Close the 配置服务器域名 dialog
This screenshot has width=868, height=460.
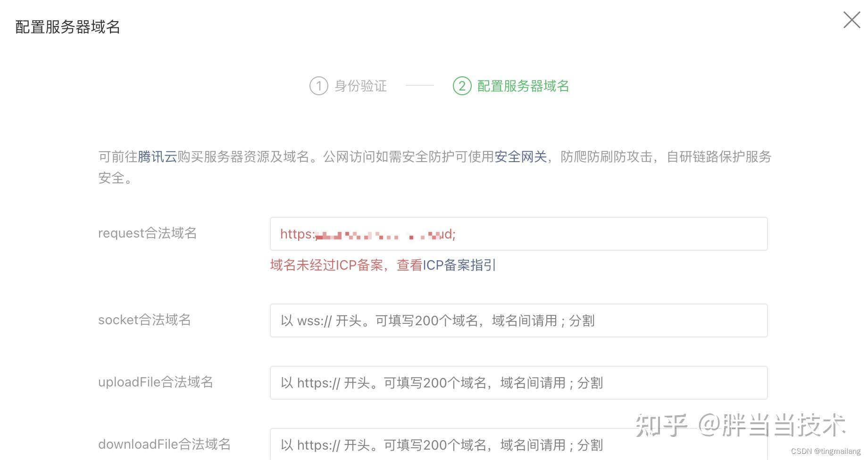851,20
